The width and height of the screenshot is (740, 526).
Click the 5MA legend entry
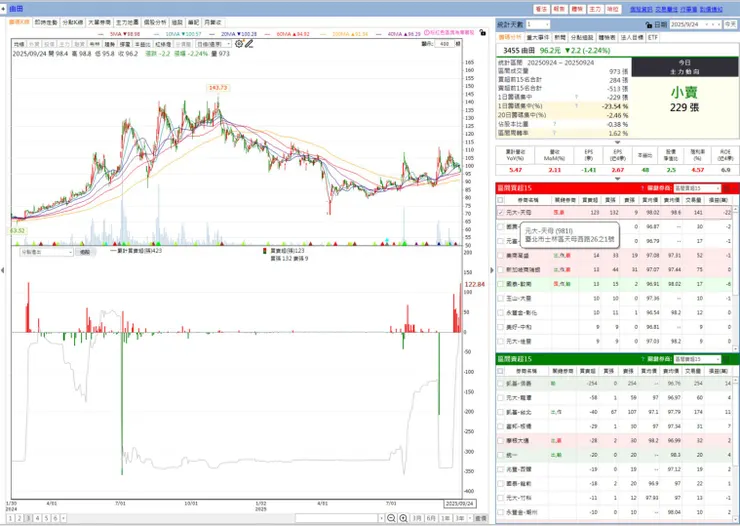click(x=125, y=34)
